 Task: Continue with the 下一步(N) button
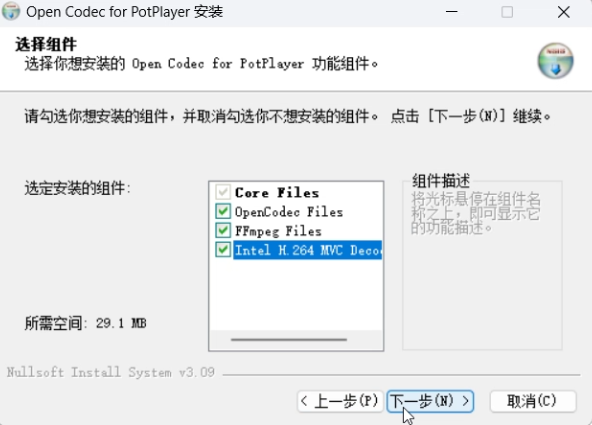(430, 401)
